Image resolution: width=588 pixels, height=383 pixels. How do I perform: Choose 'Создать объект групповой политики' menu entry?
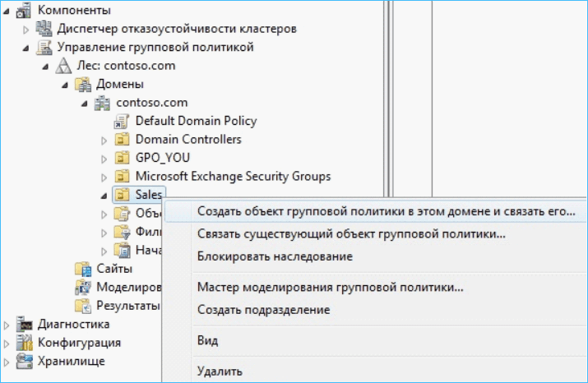tap(386, 211)
